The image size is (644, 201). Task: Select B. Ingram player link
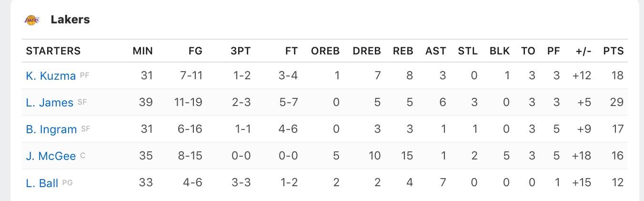[x=51, y=129]
